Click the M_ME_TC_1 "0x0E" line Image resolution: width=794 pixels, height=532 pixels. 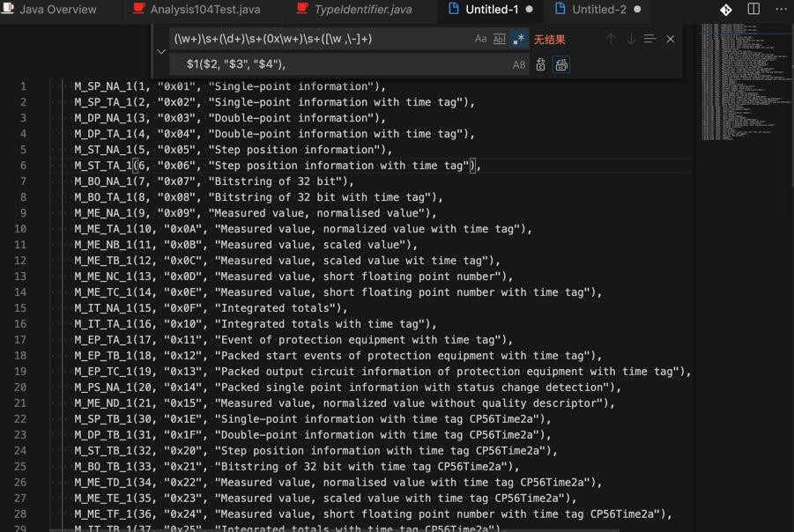338,292
